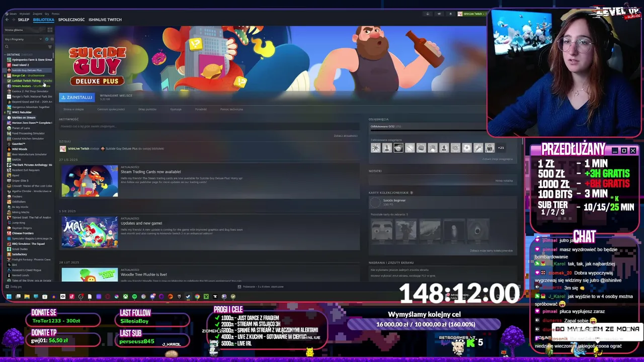This screenshot has height=362, width=644.
Task: Select Hydroponics Farm & Store Simulator entry
Action: pyautogui.click(x=29, y=59)
